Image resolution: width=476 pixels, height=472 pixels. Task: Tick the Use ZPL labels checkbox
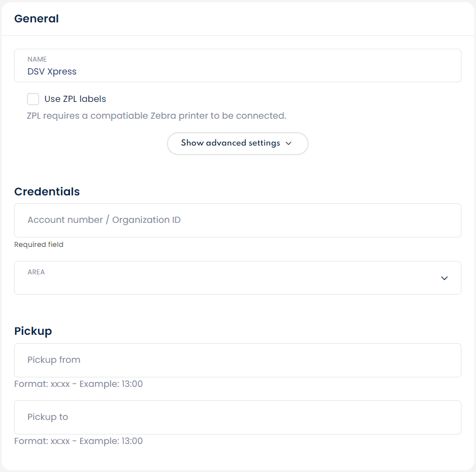click(33, 99)
